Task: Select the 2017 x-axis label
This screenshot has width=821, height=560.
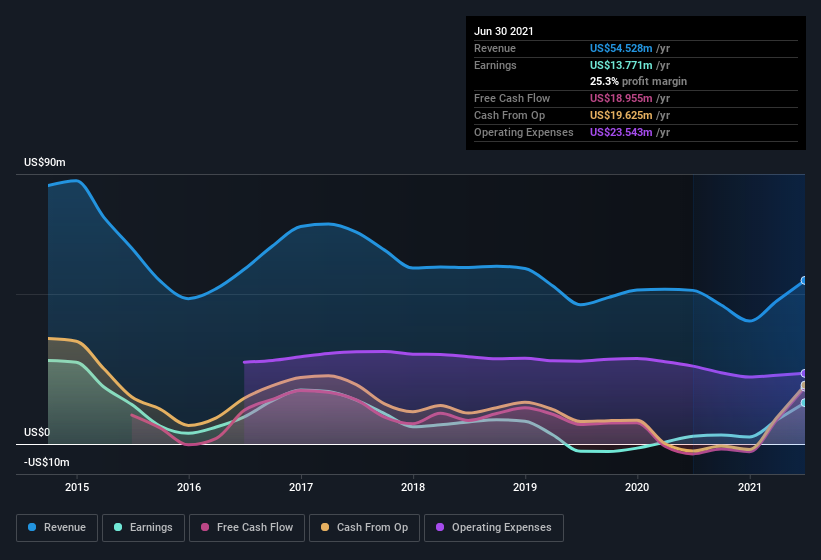Action: [x=301, y=487]
